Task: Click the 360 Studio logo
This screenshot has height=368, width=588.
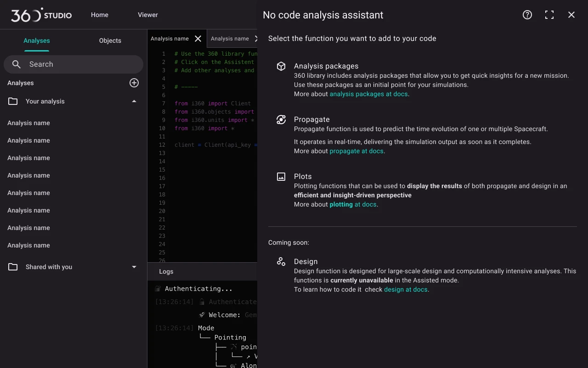Action: pos(41,15)
